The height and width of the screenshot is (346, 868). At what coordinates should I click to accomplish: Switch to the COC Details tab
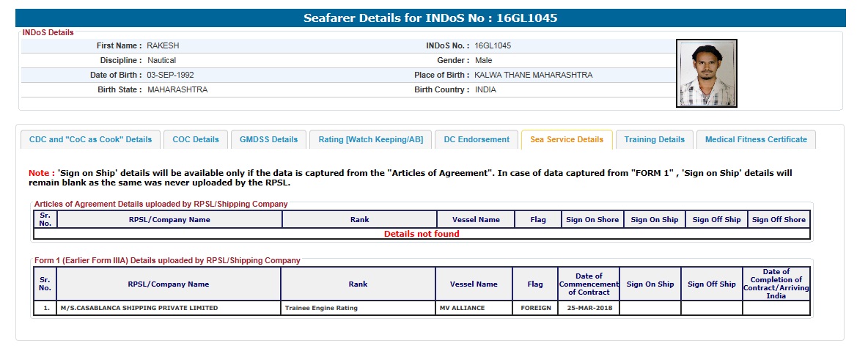click(x=196, y=139)
